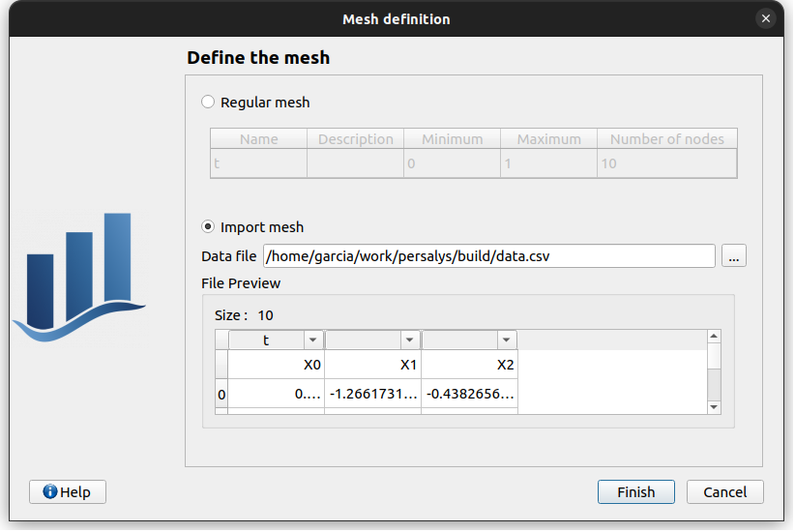Image resolution: width=795 pixels, height=532 pixels.
Task: Click the Data file path field
Action: coord(488,256)
